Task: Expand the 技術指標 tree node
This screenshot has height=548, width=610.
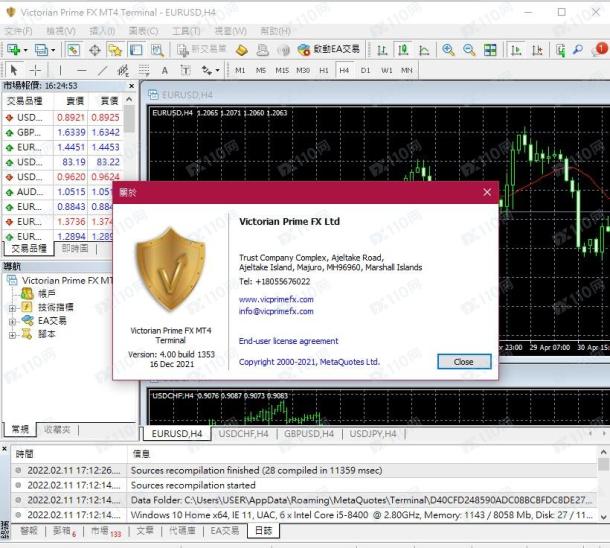Action: [x=12, y=308]
